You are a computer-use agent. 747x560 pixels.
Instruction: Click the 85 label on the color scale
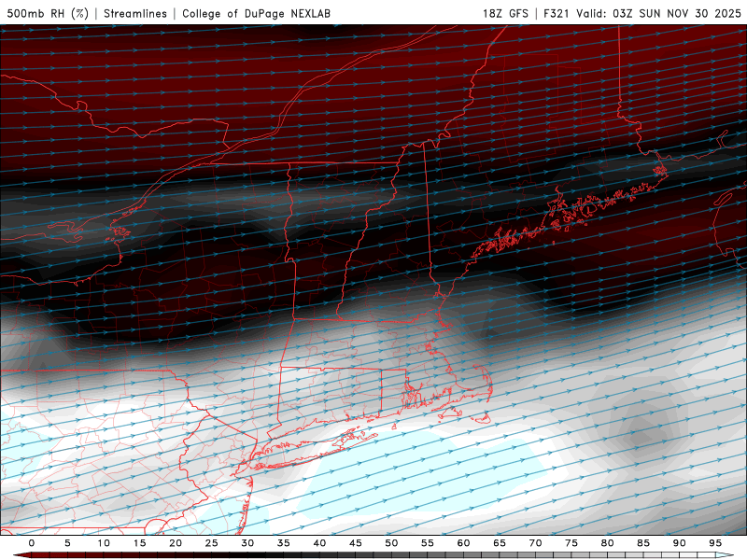point(643,543)
